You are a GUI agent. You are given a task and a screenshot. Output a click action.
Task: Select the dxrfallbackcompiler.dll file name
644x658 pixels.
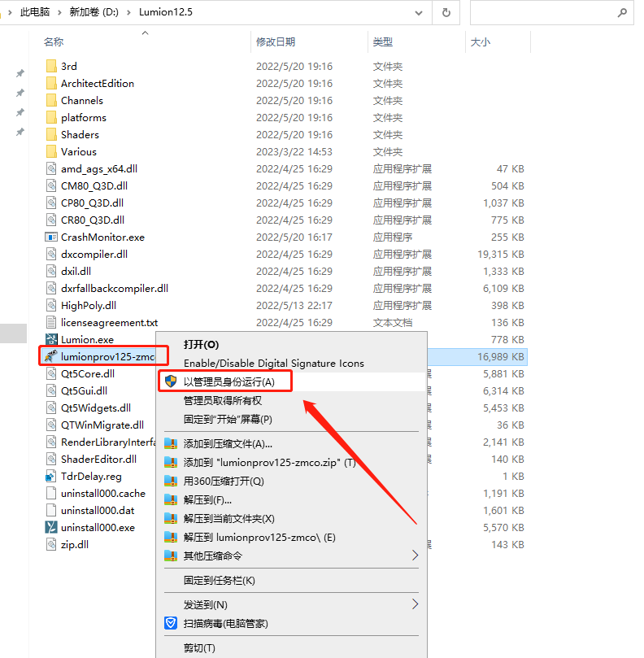(115, 288)
